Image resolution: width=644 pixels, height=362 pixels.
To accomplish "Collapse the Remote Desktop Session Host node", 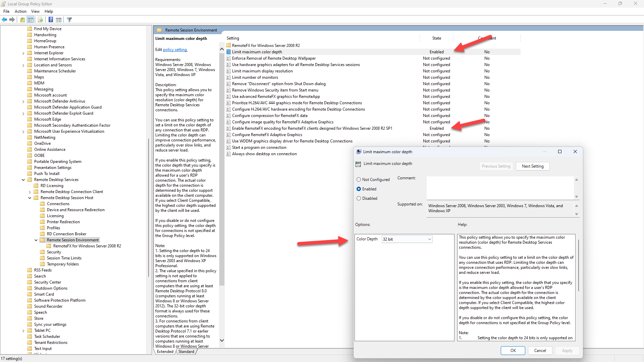I will click(30, 197).
